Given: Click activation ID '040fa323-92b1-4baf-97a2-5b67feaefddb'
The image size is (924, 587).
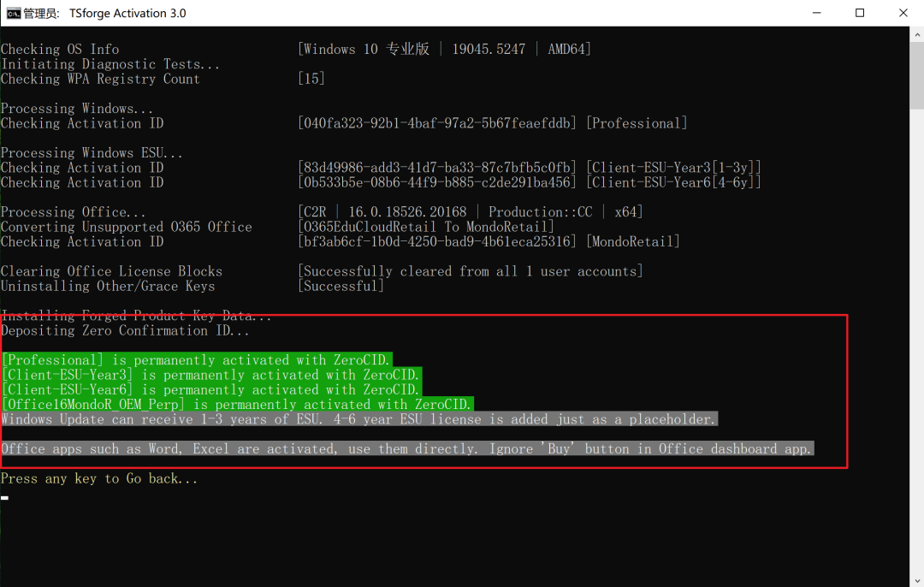Looking at the screenshot, I should pyautogui.click(x=436, y=123).
